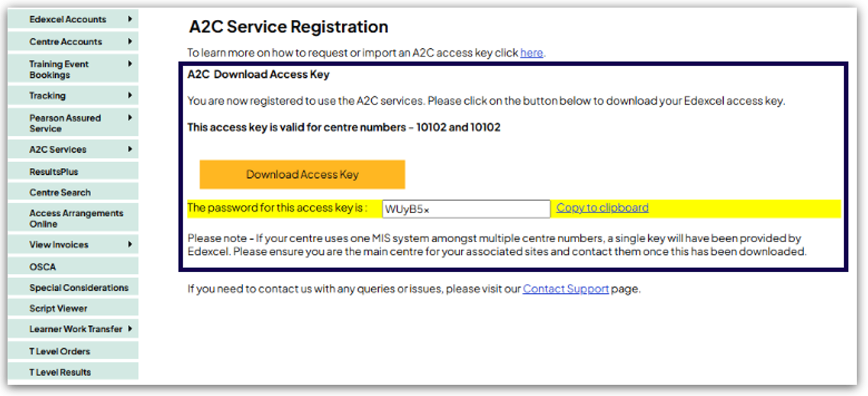Image resolution: width=868 pixels, height=396 pixels.
Task: Open T Level Results
Action: click(x=60, y=371)
